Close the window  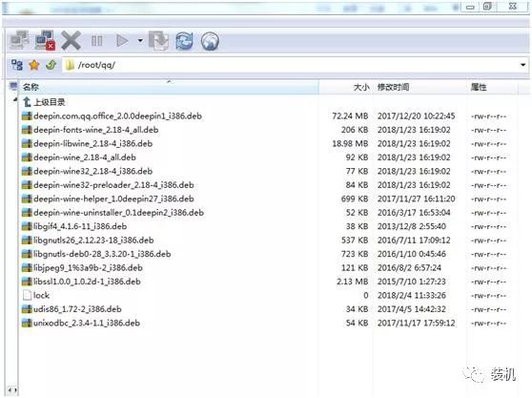[512, 7]
